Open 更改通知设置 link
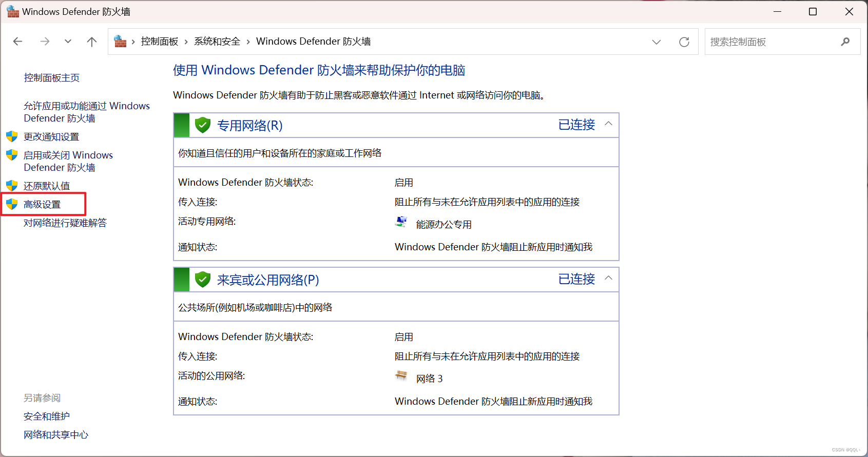The width and height of the screenshot is (868, 457). [x=51, y=137]
